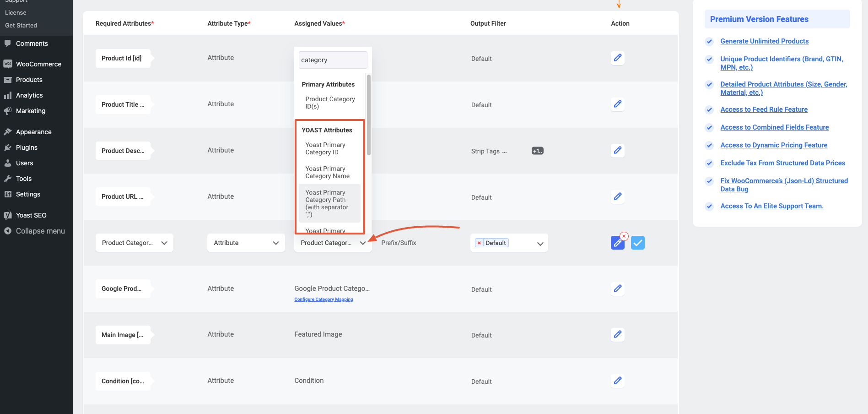Click the Condition [co... attribute label
The width and height of the screenshot is (868, 414).
(123, 381)
